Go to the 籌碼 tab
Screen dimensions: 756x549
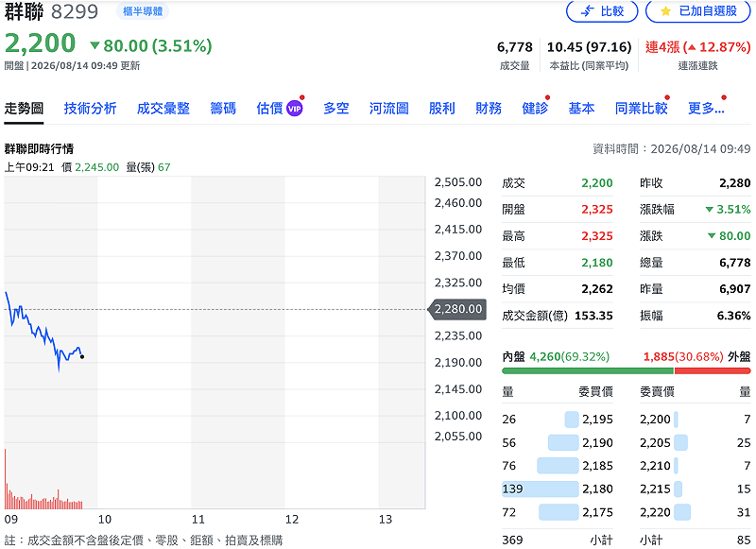tap(223, 109)
